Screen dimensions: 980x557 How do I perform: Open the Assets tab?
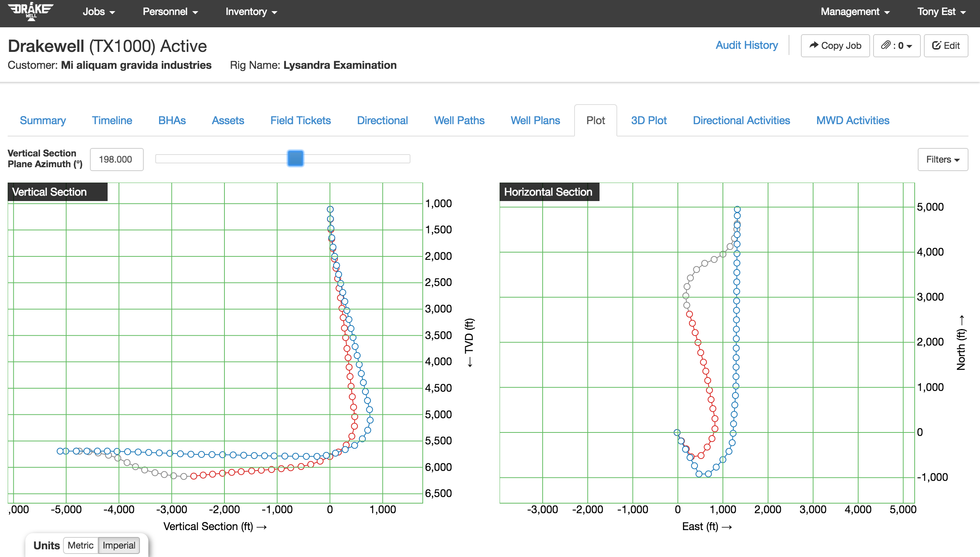tap(228, 121)
